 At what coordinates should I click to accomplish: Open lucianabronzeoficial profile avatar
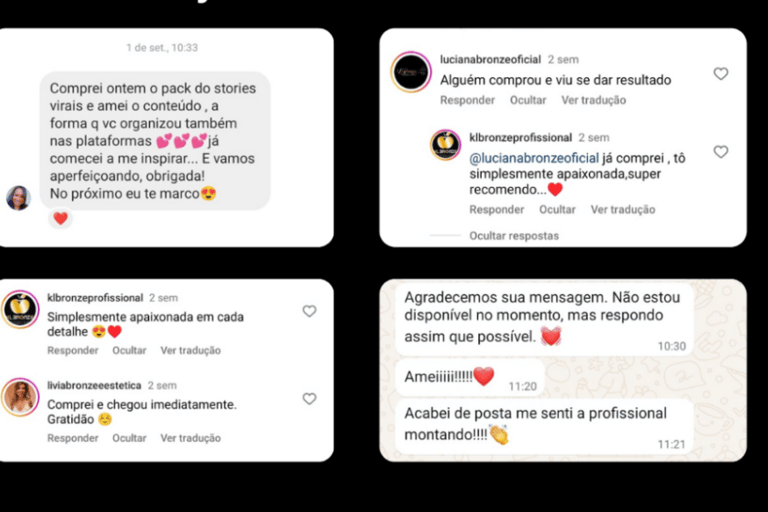[x=411, y=72]
